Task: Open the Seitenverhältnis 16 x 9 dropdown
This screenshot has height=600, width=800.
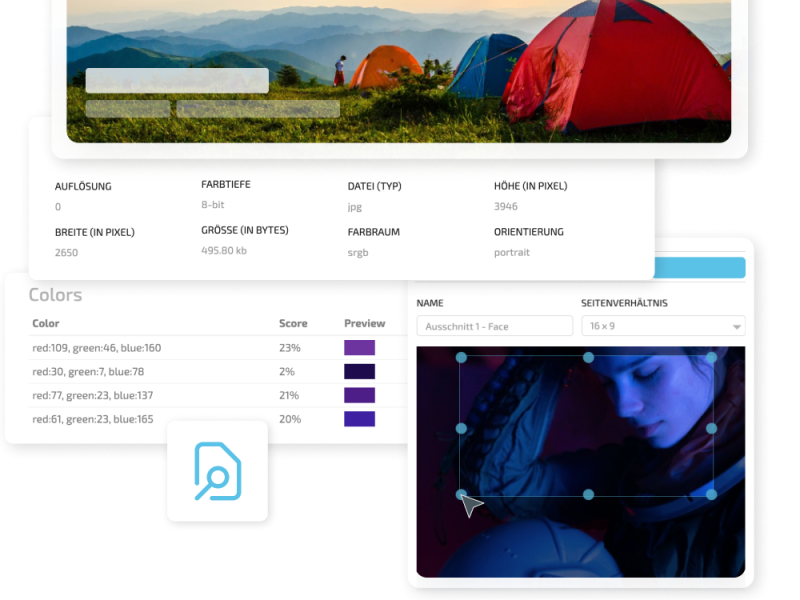Action: point(663,326)
